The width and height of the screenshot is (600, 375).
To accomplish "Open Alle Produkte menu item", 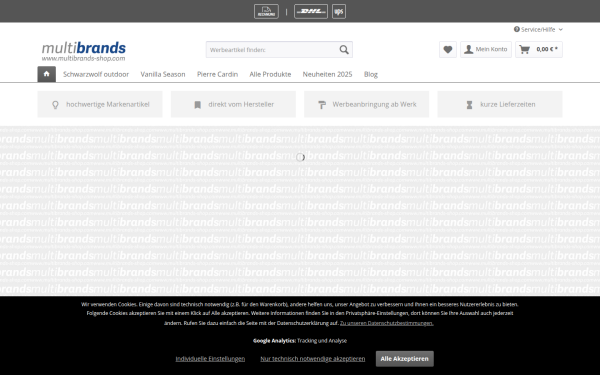I will [x=270, y=74].
